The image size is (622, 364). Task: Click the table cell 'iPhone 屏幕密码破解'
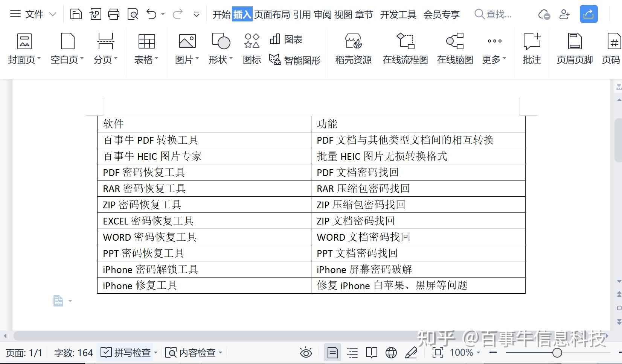(x=418, y=269)
